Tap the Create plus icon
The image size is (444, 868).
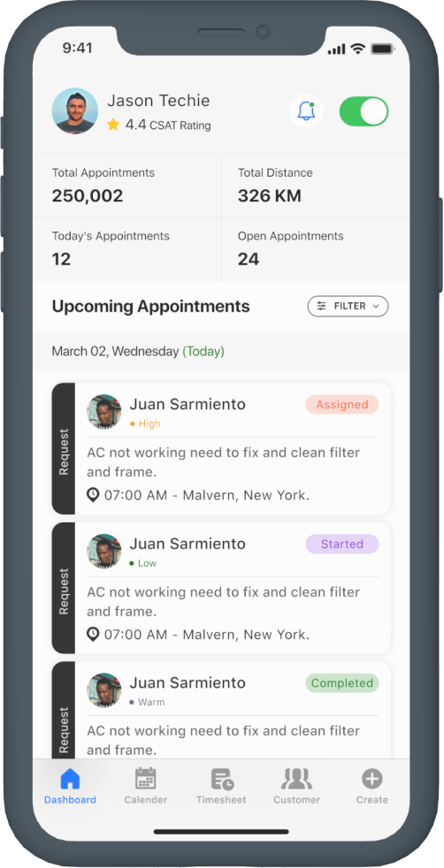pyautogui.click(x=372, y=779)
